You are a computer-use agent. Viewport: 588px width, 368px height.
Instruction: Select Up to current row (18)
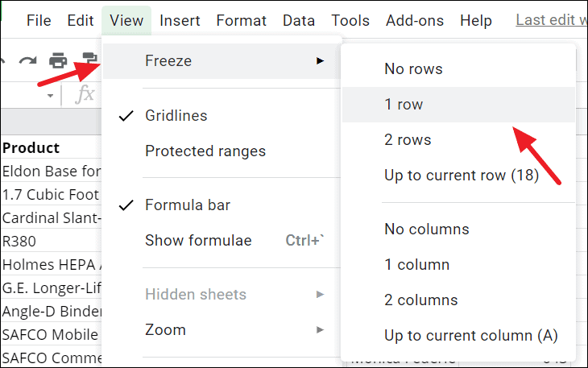461,176
